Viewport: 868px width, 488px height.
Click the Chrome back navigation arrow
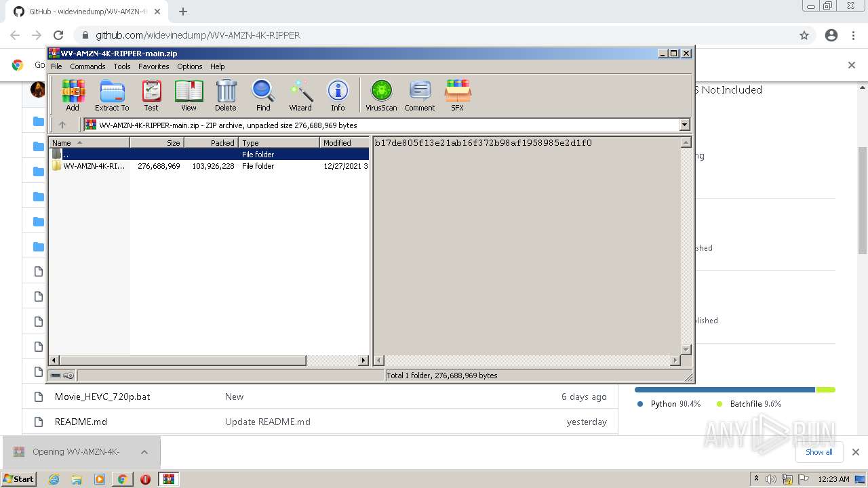15,35
